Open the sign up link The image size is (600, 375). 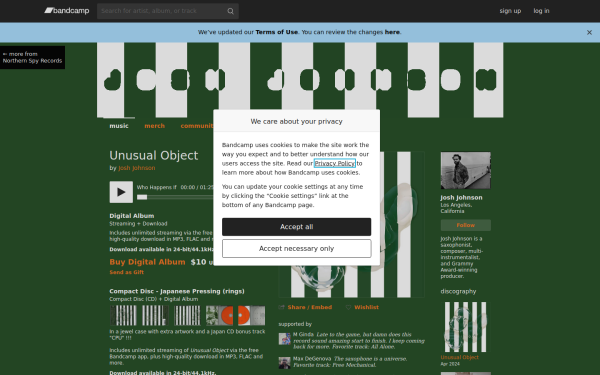click(x=510, y=11)
